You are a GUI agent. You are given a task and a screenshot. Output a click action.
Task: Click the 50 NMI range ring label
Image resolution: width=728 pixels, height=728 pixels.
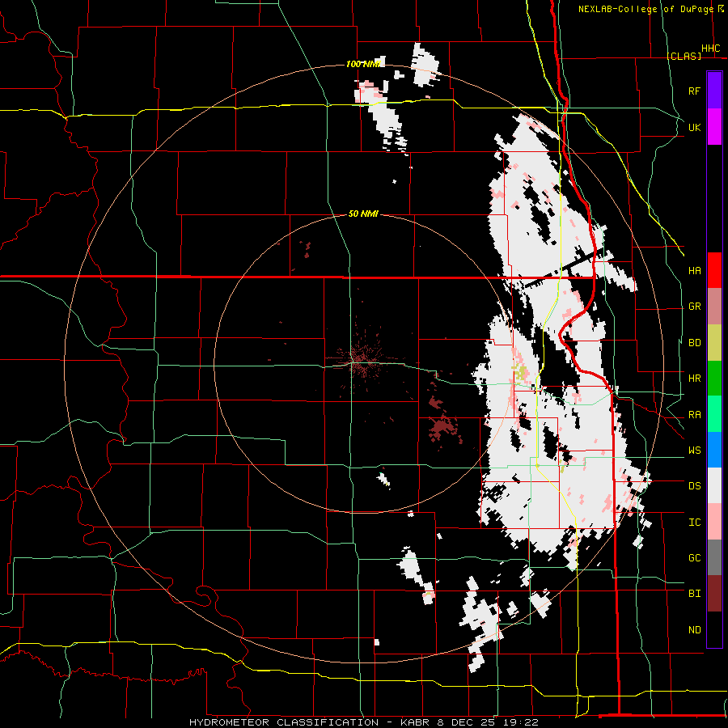click(x=363, y=214)
